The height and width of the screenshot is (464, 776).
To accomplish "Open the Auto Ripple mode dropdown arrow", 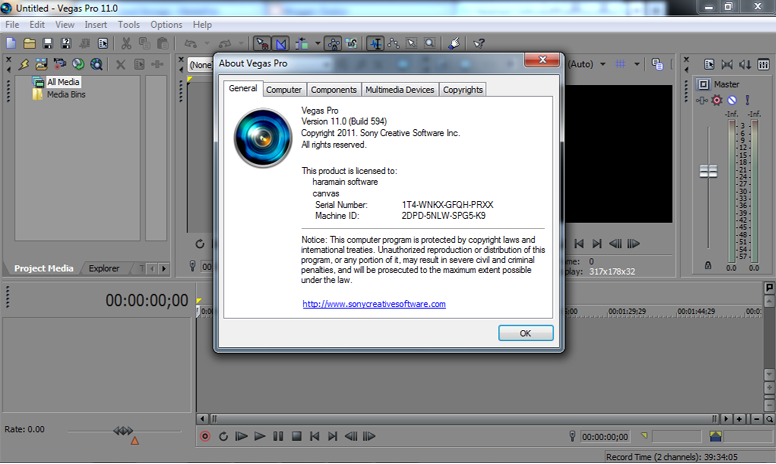I will click(318, 44).
